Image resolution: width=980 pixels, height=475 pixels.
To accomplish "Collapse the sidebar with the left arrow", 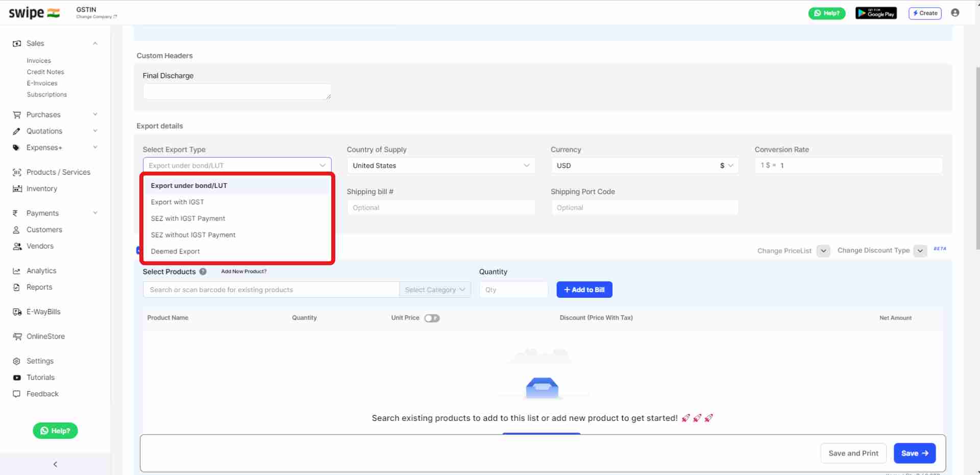I will (55, 464).
